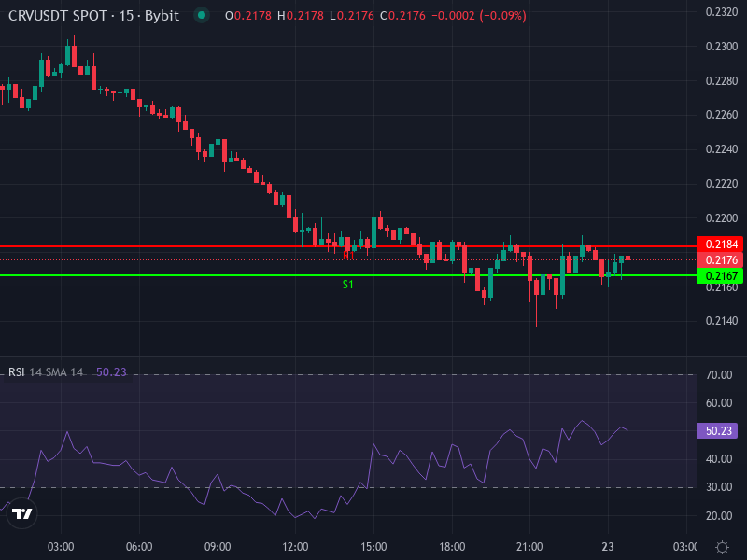Click the green market status dot
The width and height of the screenshot is (747, 560).
pyautogui.click(x=200, y=15)
